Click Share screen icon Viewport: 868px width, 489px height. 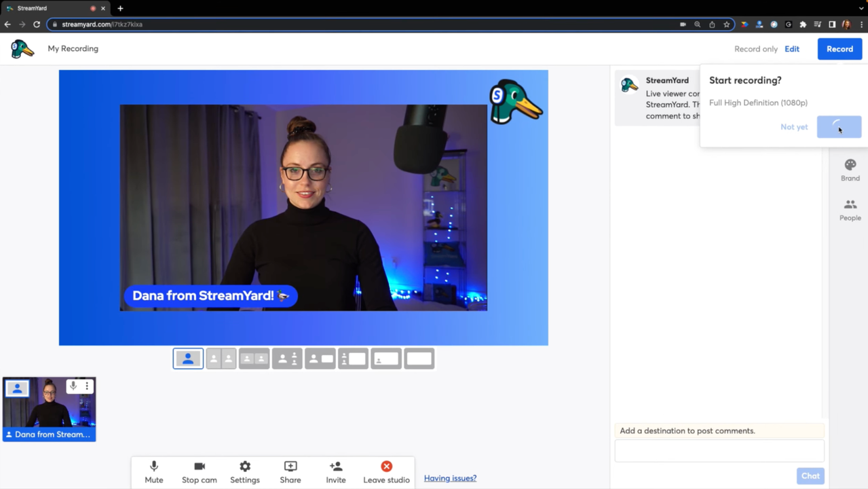pyautogui.click(x=290, y=471)
